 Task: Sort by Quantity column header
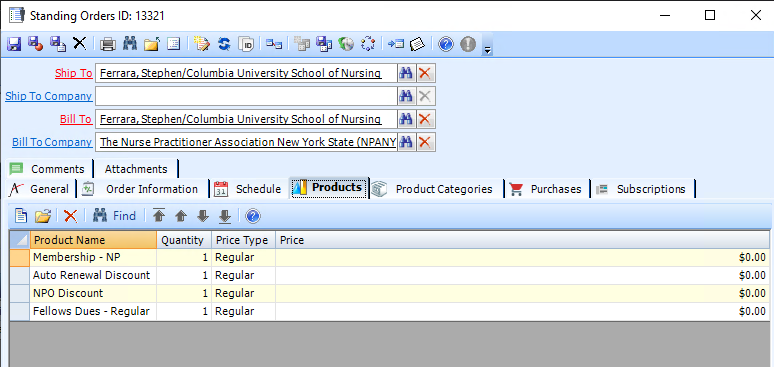184,240
